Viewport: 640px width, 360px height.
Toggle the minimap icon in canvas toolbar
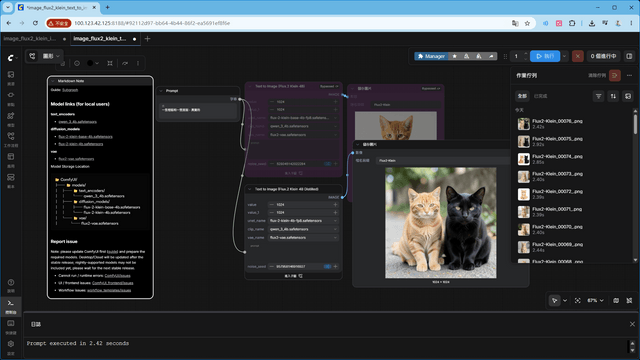coord(616,300)
